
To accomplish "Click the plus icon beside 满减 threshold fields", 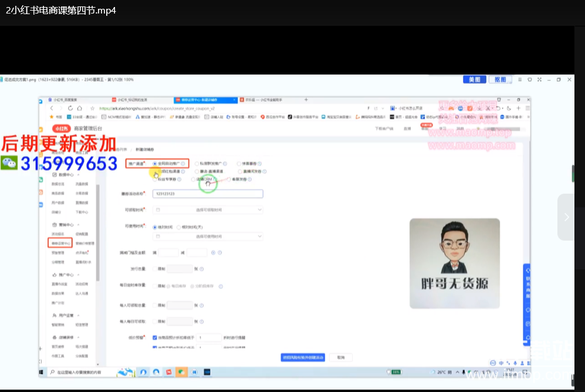I will [212, 253].
